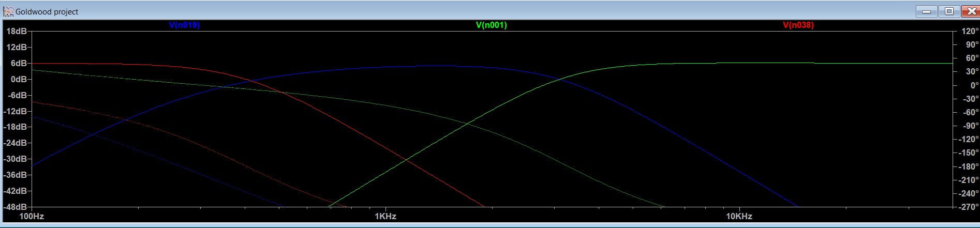Screen dimensions: 980x228
Task: Click the -240° phase axis label
Action: click(969, 193)
